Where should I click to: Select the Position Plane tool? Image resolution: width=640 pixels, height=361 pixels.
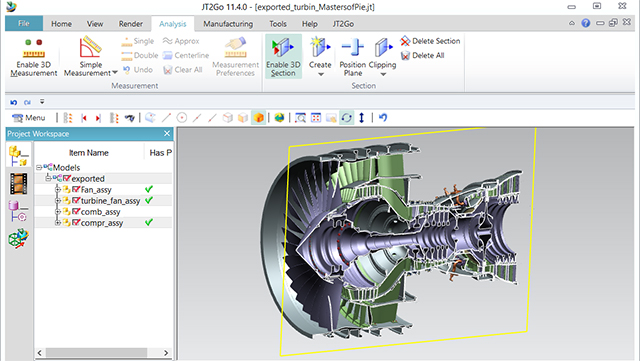352,57
